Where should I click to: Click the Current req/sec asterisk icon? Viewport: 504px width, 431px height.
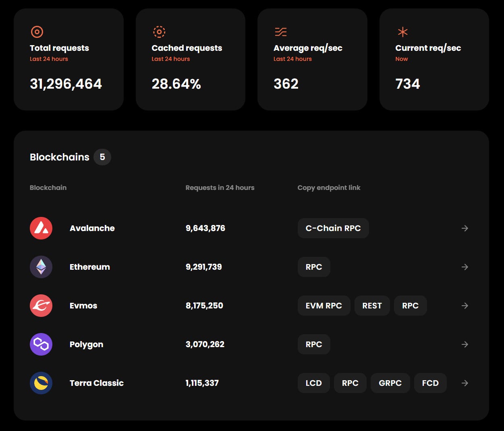[x=402, y=32]
